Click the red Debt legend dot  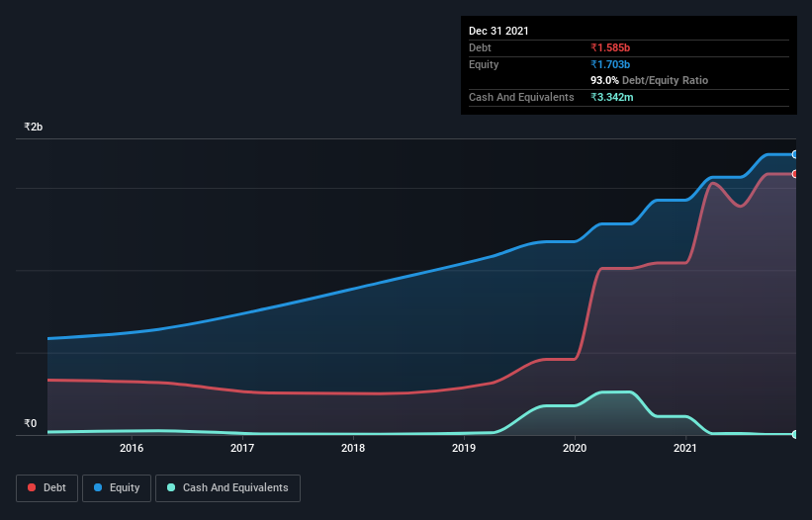[x=32, y=487]
